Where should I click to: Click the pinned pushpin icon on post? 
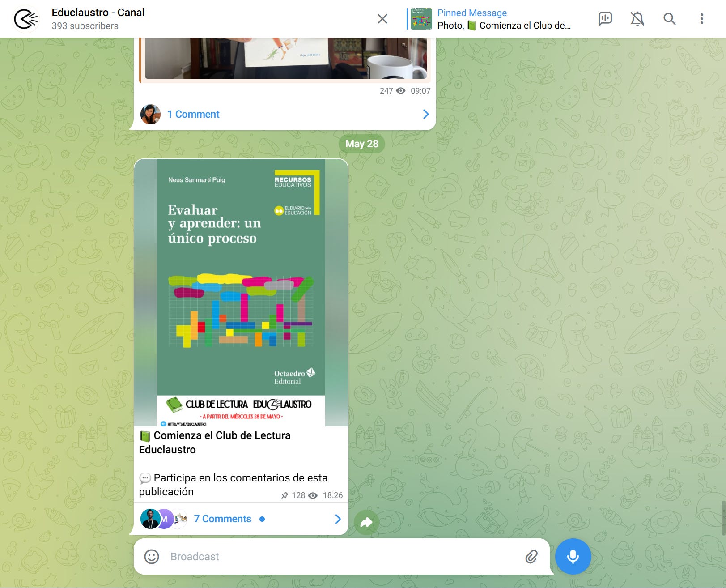coord(284,495)
